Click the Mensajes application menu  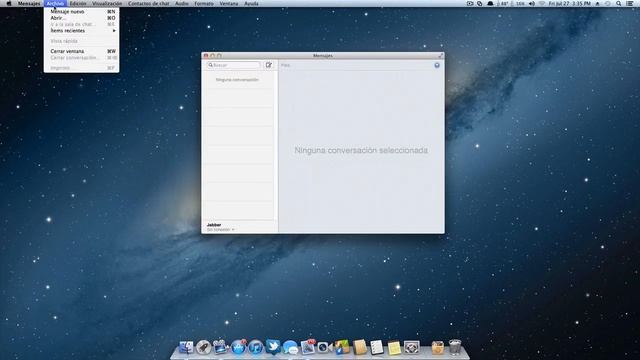[29, 3]
